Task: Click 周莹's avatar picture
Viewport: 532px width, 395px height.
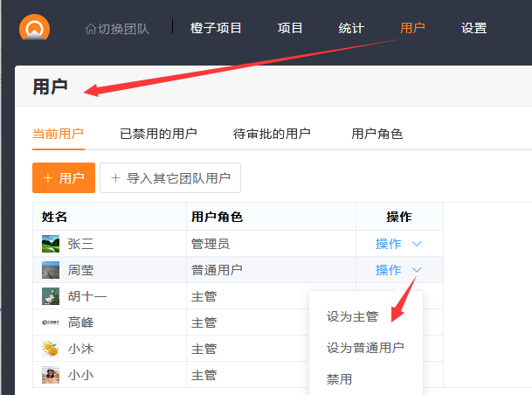Action: point(51,270)
